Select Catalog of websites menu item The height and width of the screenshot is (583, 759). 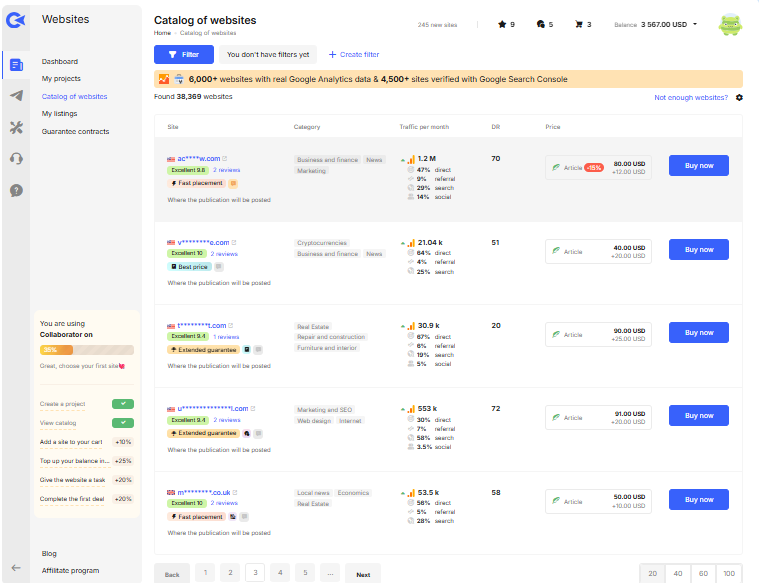[74, 96]
